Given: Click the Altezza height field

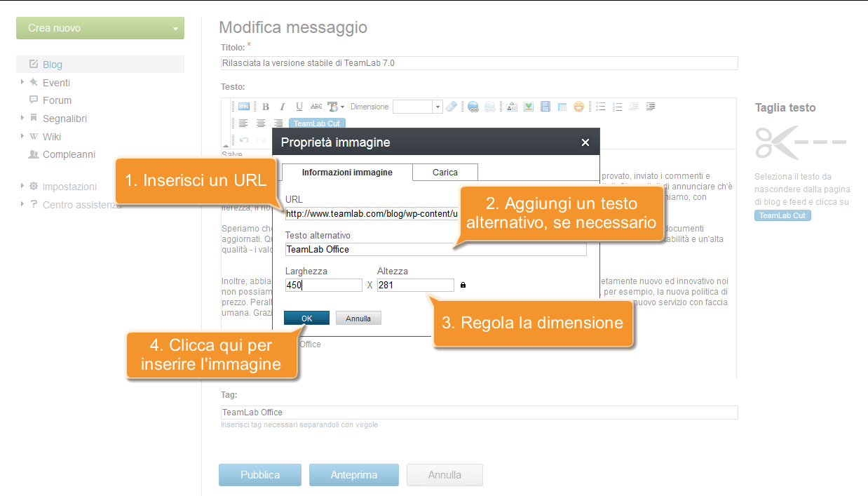Looking at the screenshot, I should coord(416,286).
